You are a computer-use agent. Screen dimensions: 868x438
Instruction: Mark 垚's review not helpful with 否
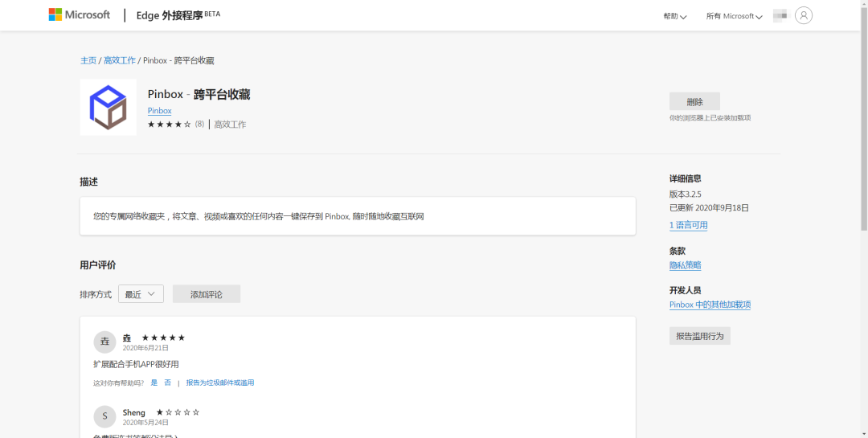[168, 383]
